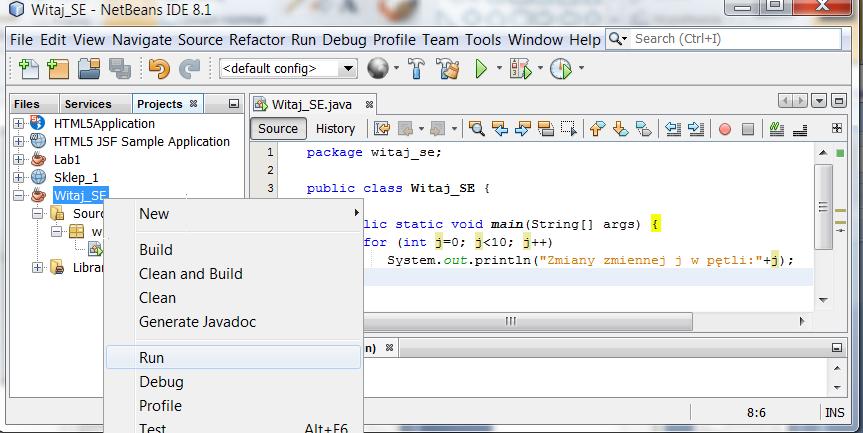Viewport: 863px width, 433px height.
Task: Click the Toggle Bookmark icon
Action: (643, 129)
